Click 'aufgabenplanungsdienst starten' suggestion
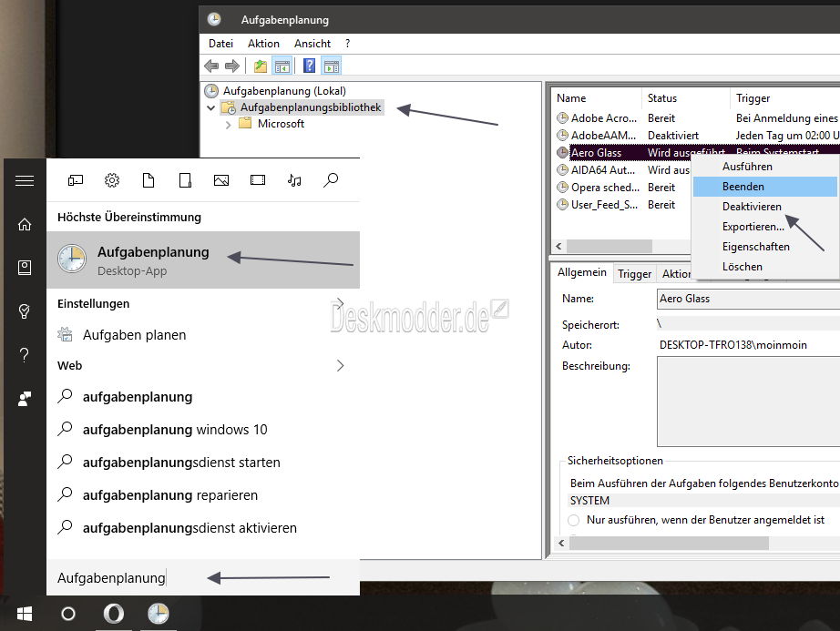Viewport: 840px width, 631px height. click(203, 463)
